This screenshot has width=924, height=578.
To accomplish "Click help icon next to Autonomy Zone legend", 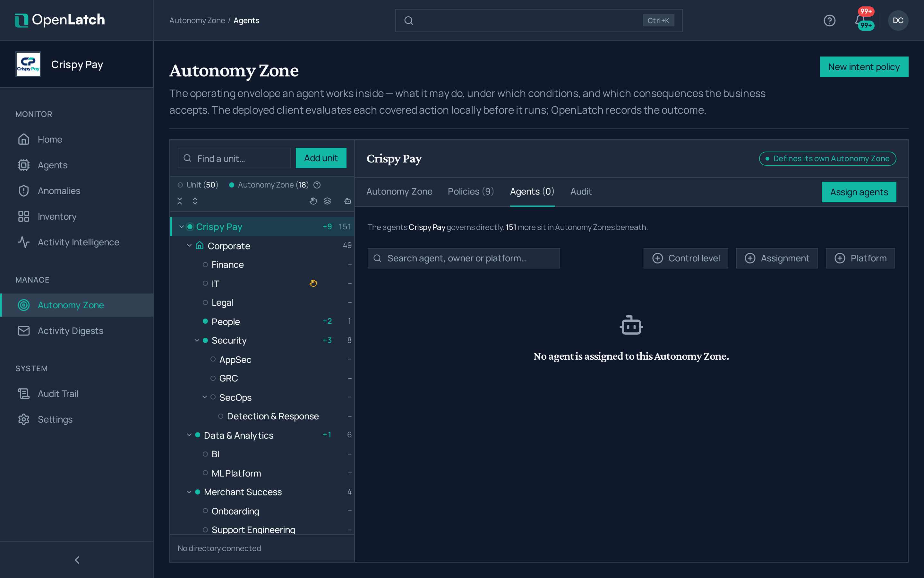I will point(317,185).
